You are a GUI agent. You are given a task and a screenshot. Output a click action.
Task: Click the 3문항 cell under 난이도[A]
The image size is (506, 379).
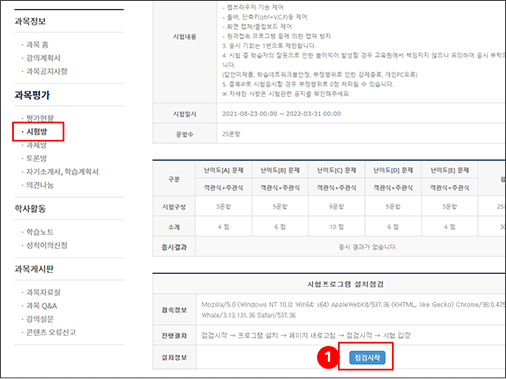224,207
